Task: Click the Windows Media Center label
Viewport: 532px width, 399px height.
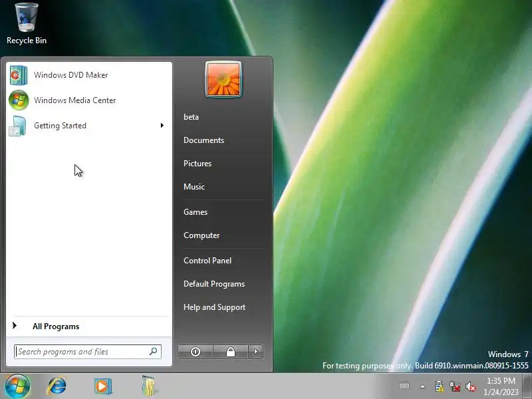Action: click(75, 100)
